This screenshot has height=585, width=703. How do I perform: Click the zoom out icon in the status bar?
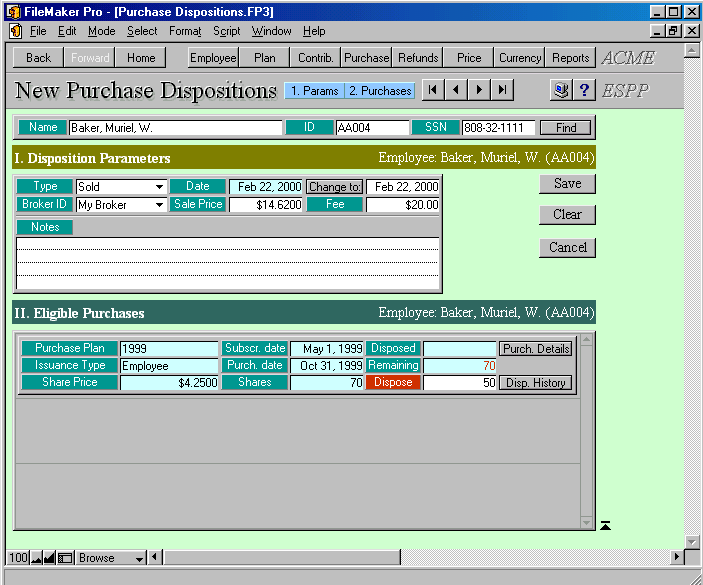tap(37, 558)
